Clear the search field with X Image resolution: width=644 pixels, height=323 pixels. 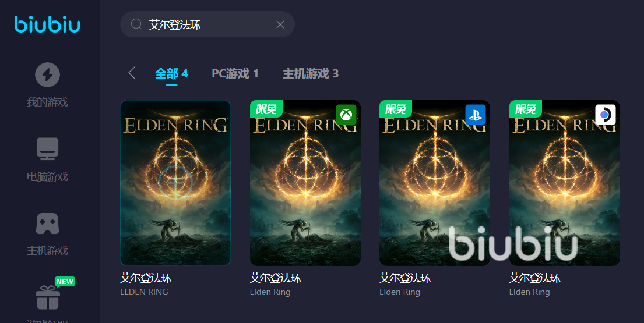[x=280, y=24]
